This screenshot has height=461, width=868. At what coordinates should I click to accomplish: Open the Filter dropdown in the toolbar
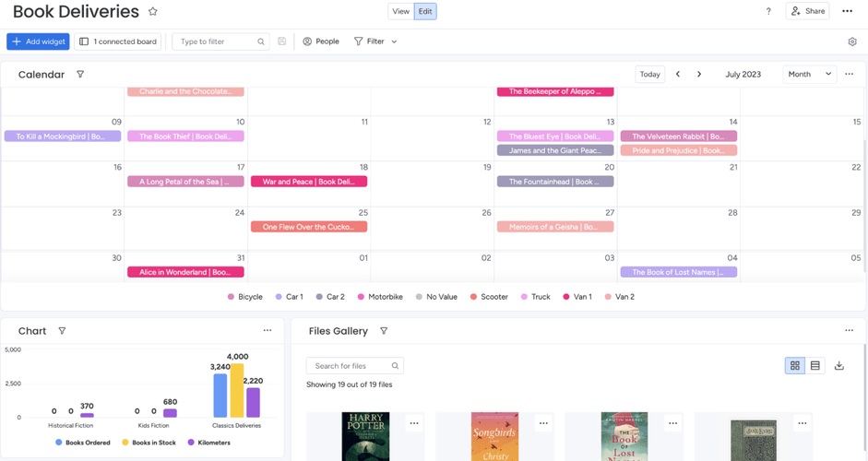375,41
